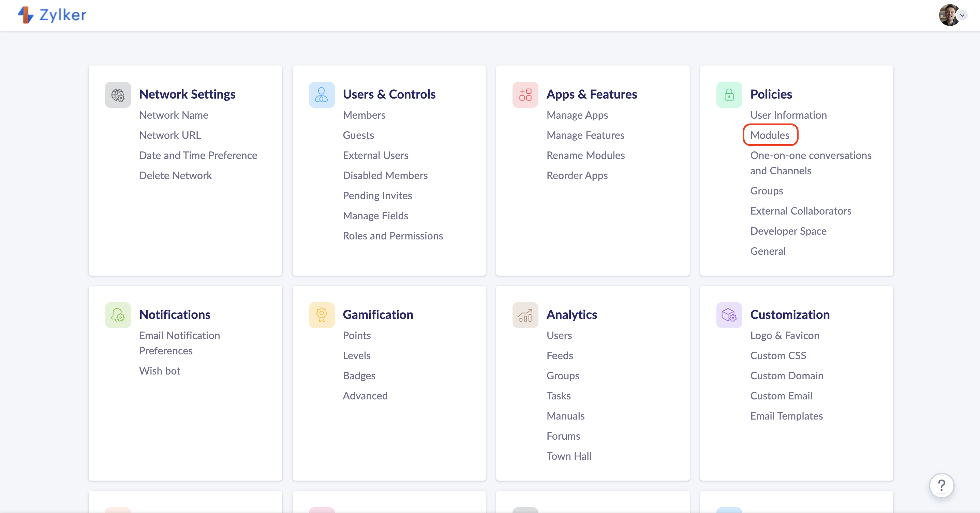This screenshot has width=980, height=513.
Task: Select Date and Time Preference
Action: click(x=198, y=155)
